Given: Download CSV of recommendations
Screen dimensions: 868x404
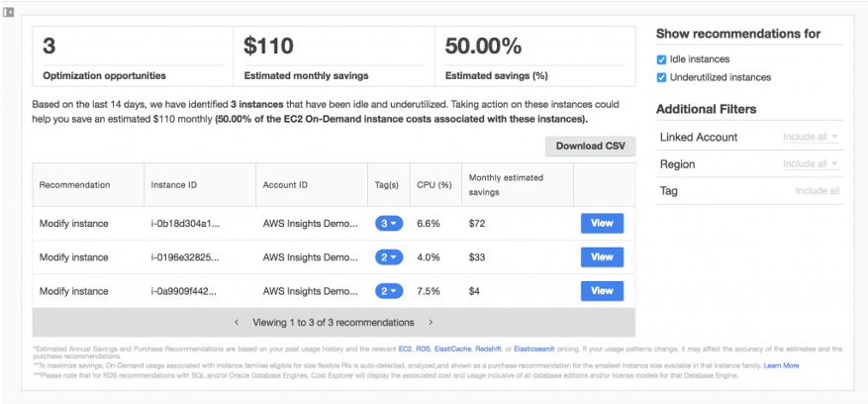Looking at the screenshot, I should point(591,147).
